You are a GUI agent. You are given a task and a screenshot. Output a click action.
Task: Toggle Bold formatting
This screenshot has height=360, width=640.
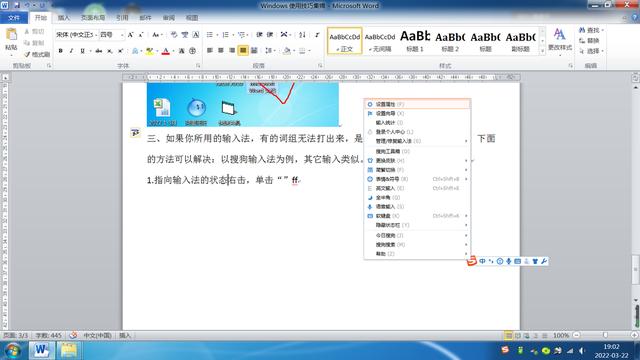click(x=60, y=51)
